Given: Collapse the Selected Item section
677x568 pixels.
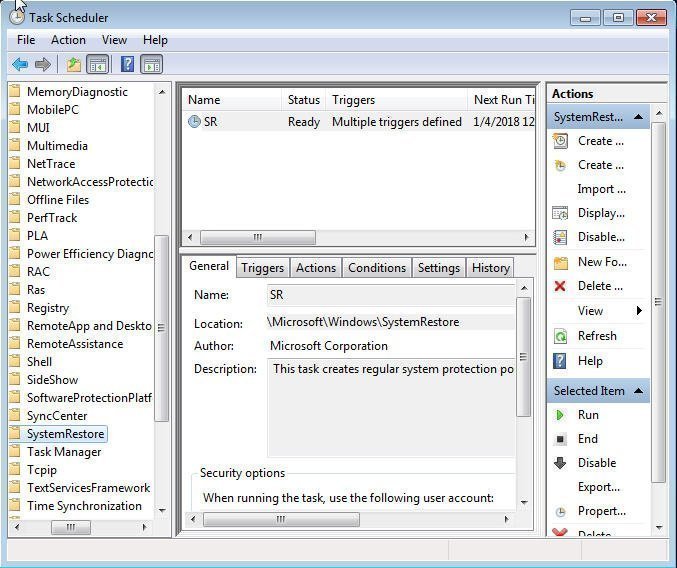Looking at the screenshot, I should pyautogui.click(x=638, y=391).
